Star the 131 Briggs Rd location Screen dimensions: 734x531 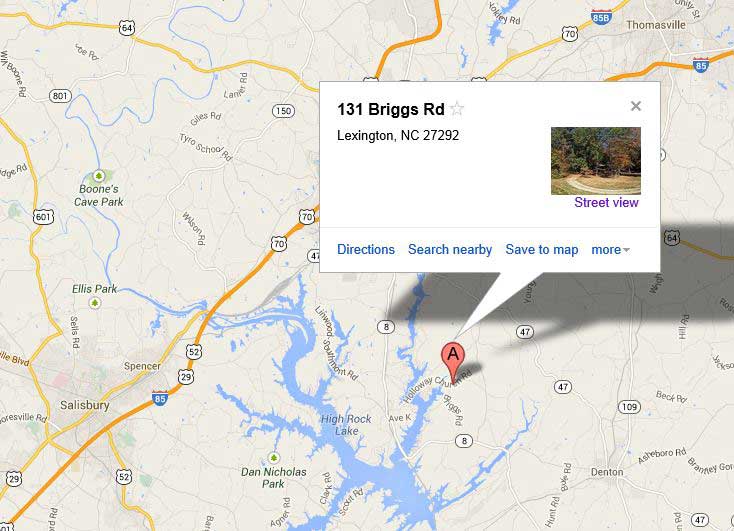(x=457, y=109)
